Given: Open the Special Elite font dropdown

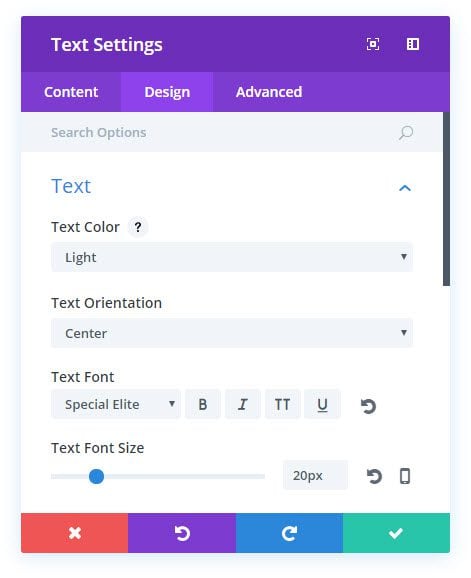Looking at the screenshot, I should click(x=116, y=404).
